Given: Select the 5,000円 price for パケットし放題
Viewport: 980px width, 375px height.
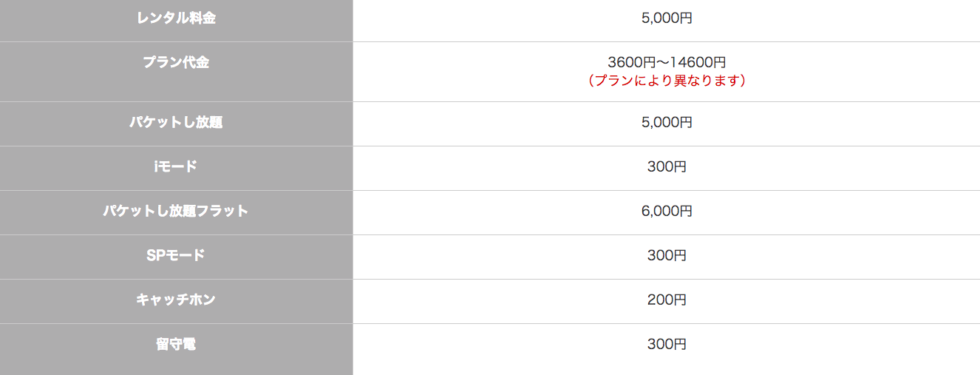Looking at the screenshot, I should 667,122.
